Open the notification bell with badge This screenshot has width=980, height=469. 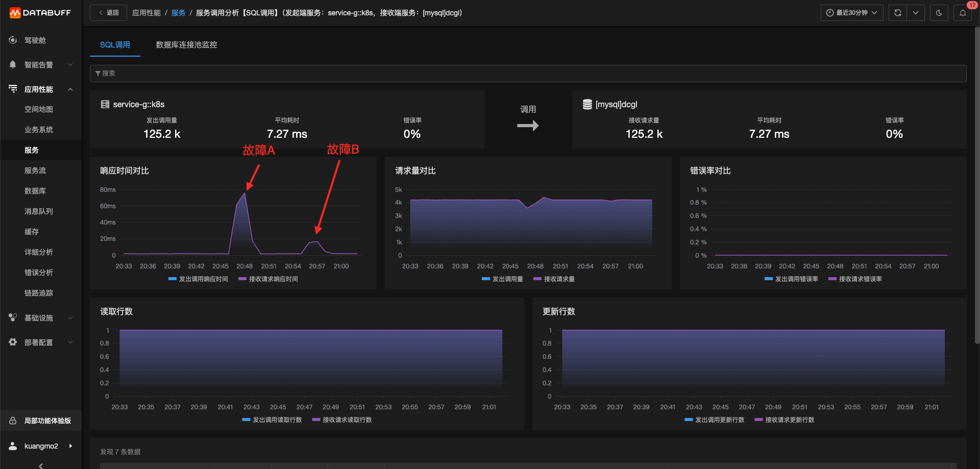click(x=963, y=13)
